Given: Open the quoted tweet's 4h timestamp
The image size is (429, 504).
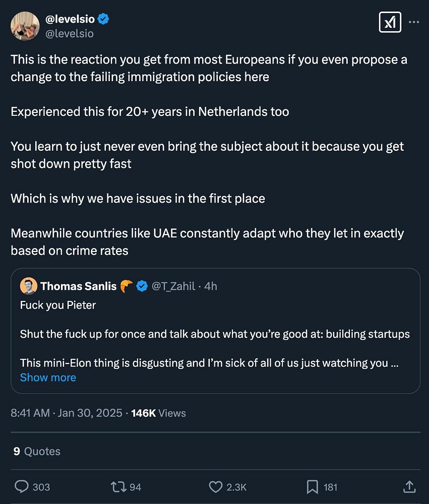Looking at the screenshot, I should click(x=211, y=286).
